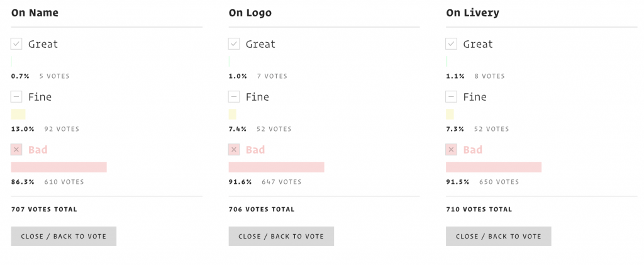The height and width of the screenshot is (265, 644).
Task: Click the Bad label under On Livery
Action: [473, 150]
